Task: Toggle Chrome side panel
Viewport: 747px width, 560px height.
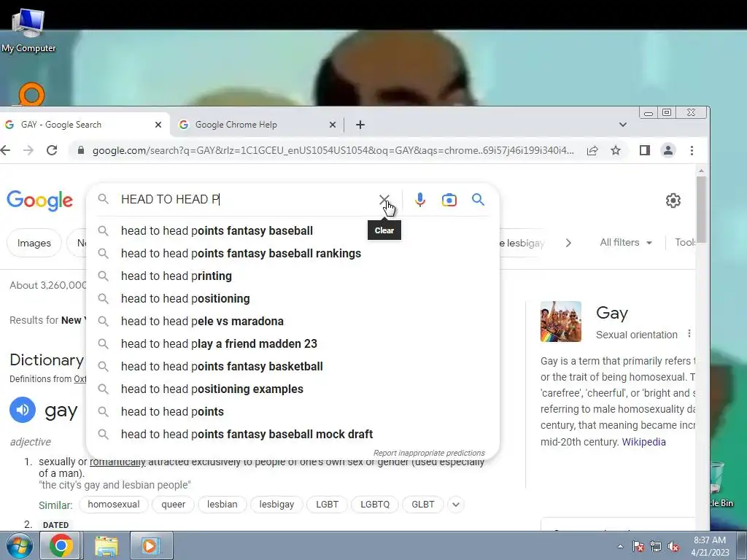Action: point(645,150)
